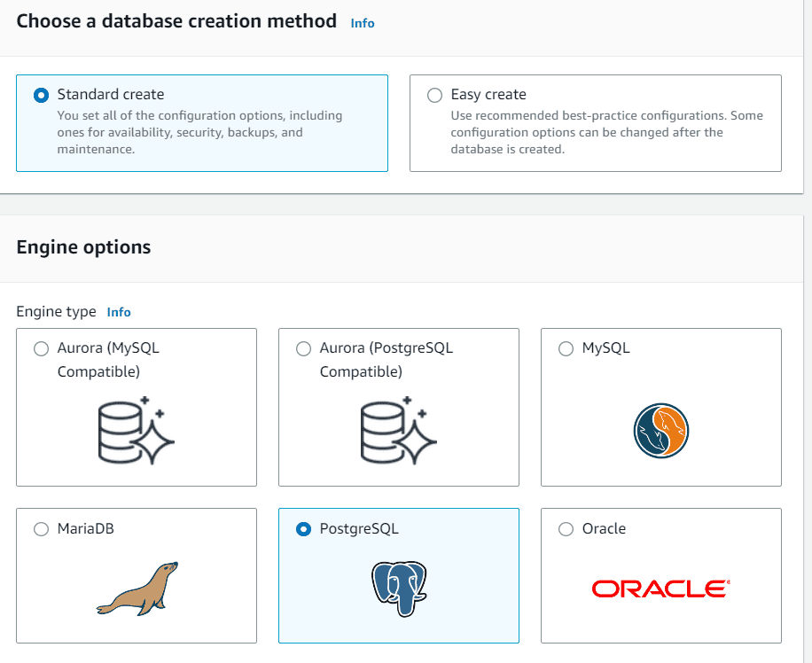Click the MariaDB seal logo
The height and width of the screenshot is (663, 812).
click(137, 589)
